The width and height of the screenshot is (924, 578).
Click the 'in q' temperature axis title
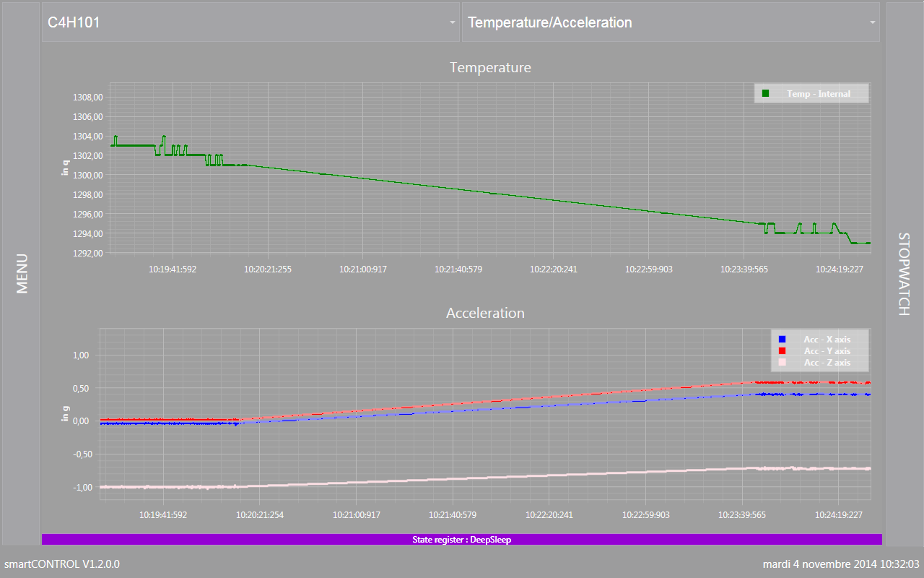[66, 168]
